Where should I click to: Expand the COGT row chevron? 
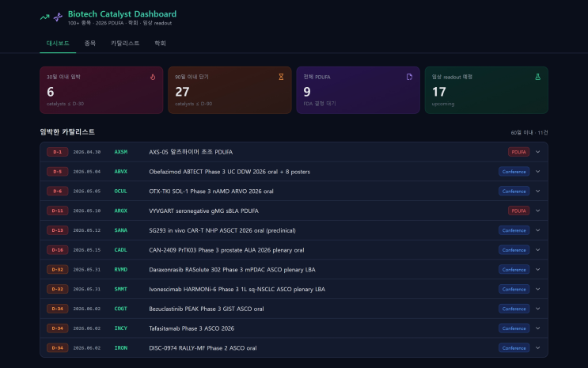point(538,309)
